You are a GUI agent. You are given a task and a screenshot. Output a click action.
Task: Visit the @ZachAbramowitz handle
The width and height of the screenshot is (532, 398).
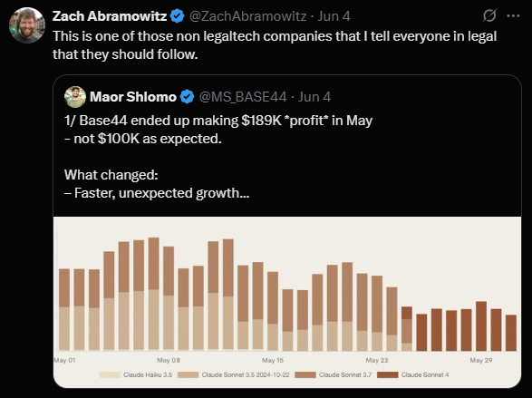click(x=248, y=16)
